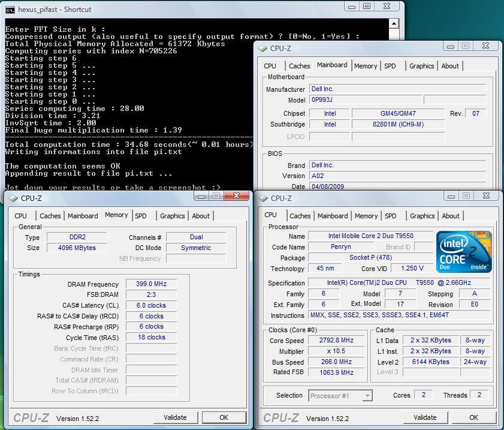Click the FSB:DRAM ratio 2:3

[151, 294]
